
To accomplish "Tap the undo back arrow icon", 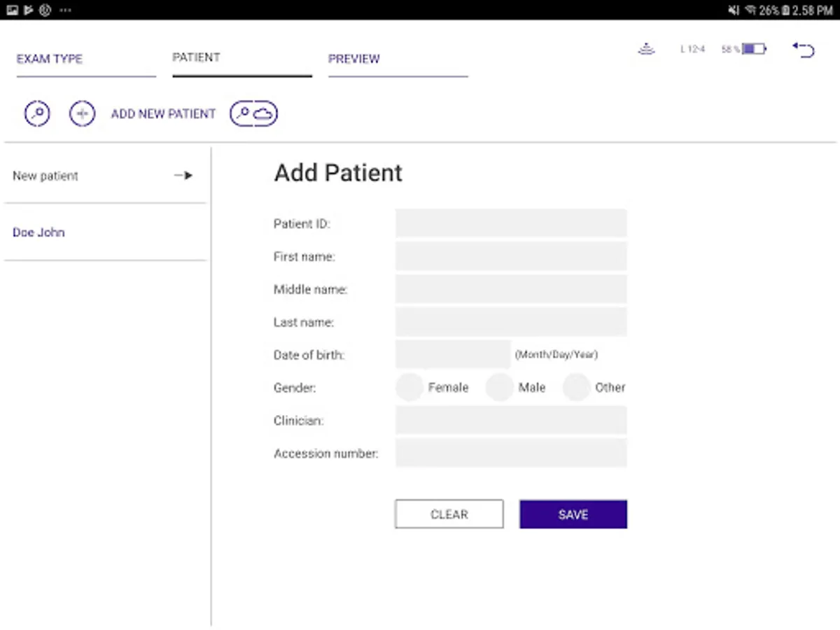I will click(x=804, y=50).
